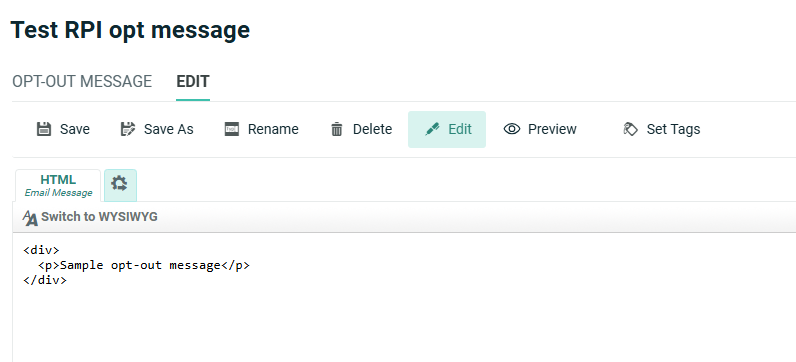796x362 pixels.
Task: Click the highlighted Edit pen icon
Action: click(432, 129)
